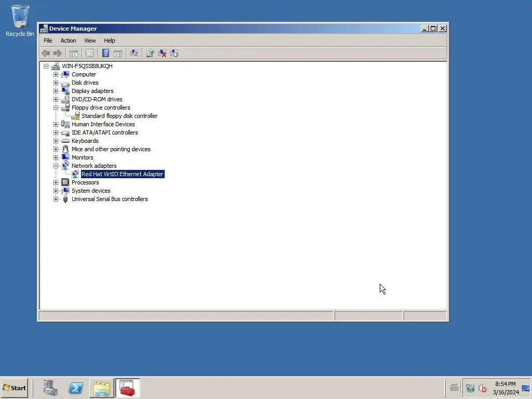Click the Disable device toolbar icon

[174, 54]
